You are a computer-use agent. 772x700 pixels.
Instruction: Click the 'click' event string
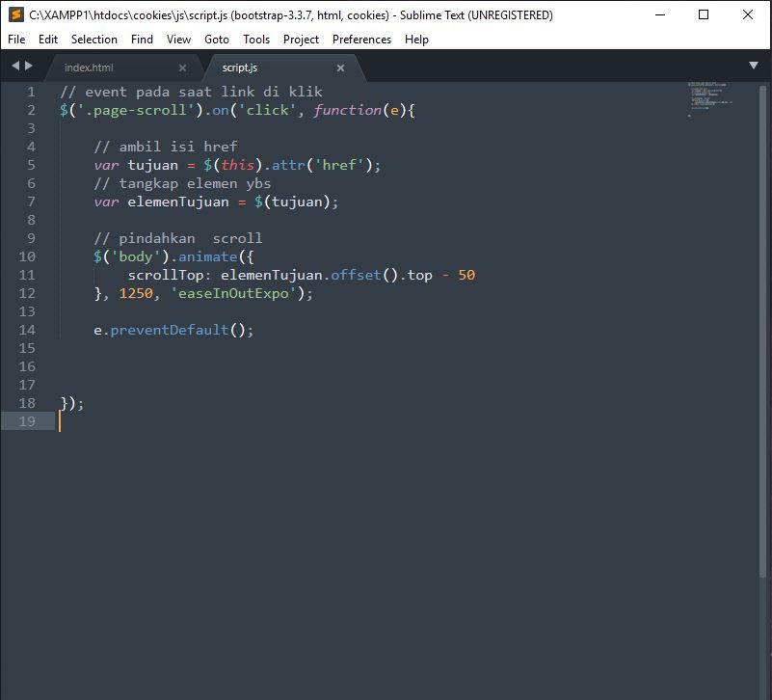click(x=267, y=110)
